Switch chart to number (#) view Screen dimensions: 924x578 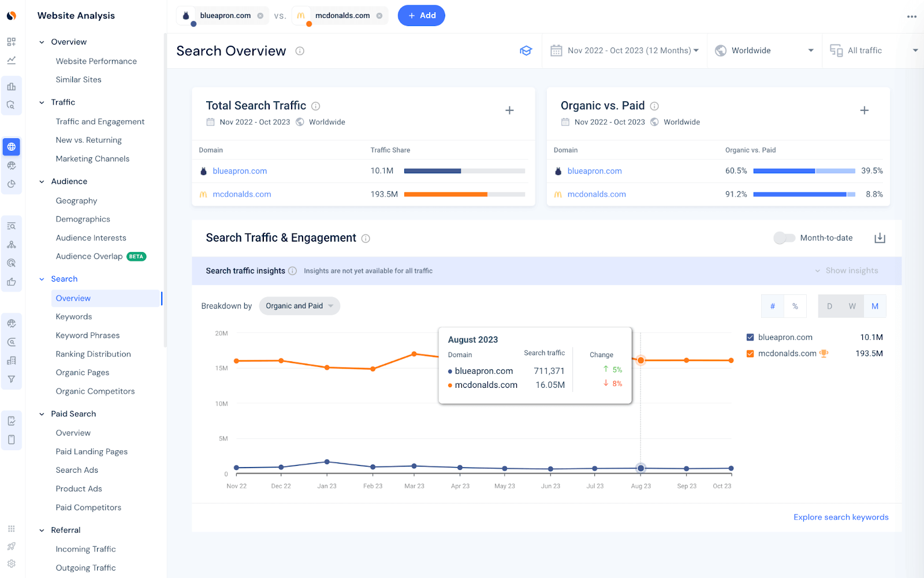click(773, 306)
